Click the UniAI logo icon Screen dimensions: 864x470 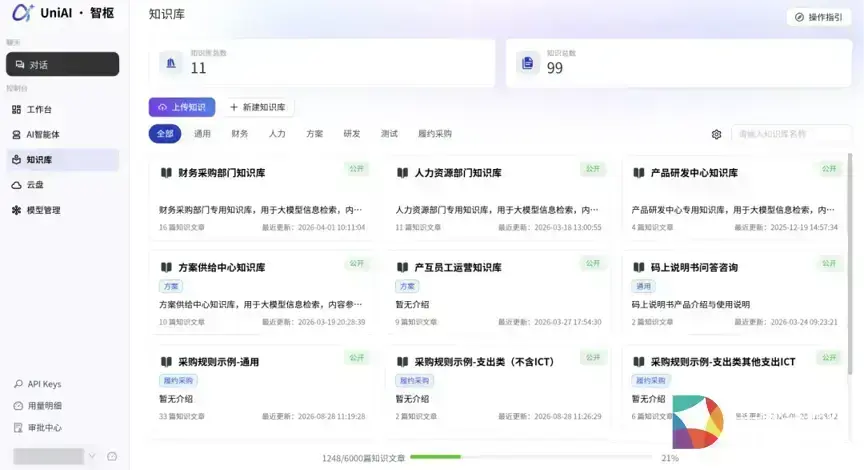coord(23,12)
